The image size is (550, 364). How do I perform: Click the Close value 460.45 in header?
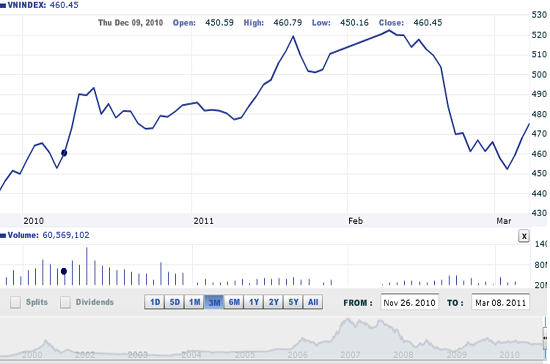(x=428, y=23)
